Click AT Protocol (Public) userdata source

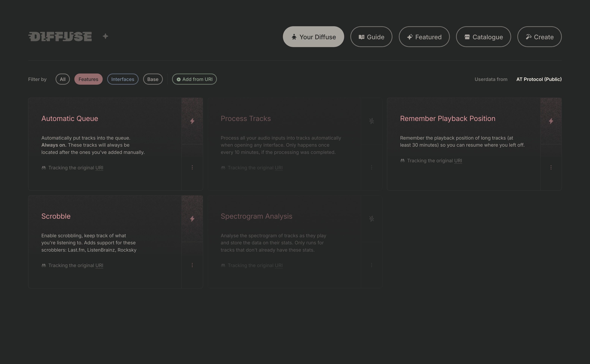tap(539, 79)
